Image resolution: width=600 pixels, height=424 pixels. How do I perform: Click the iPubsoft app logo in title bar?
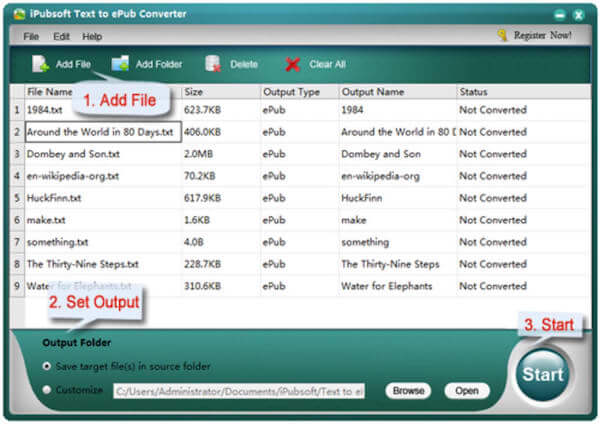19,14
